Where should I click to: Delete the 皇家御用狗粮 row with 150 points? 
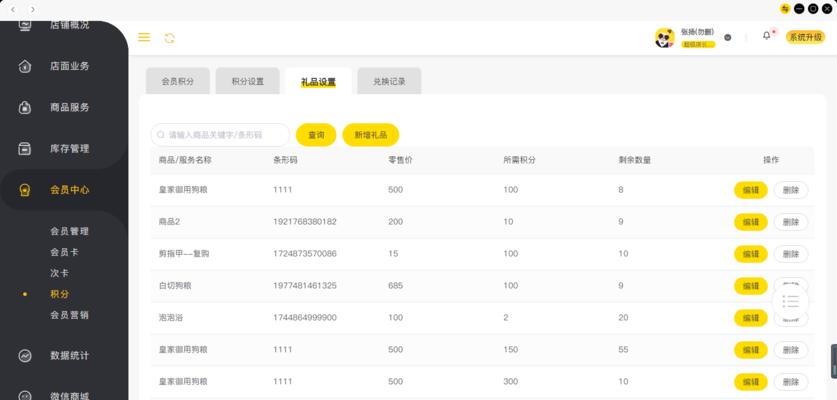[x=791, y=350]
